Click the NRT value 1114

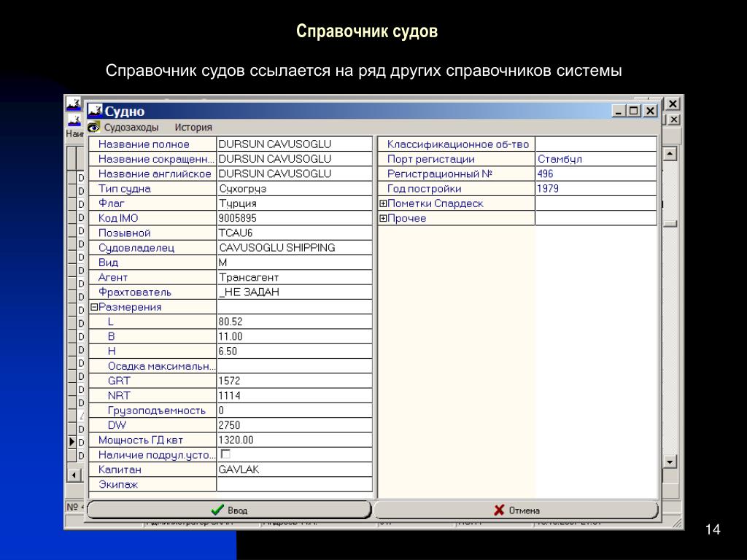pyautogui.click(x=295, y=395)
